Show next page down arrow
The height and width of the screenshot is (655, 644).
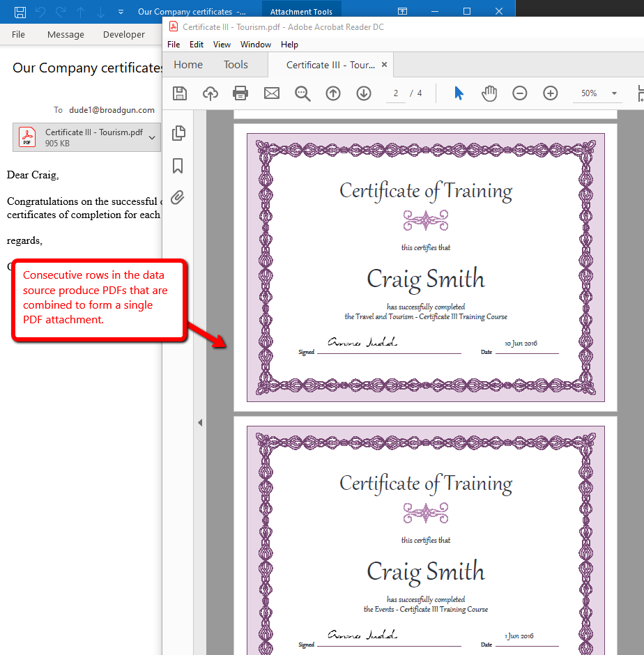pos(364,93)
